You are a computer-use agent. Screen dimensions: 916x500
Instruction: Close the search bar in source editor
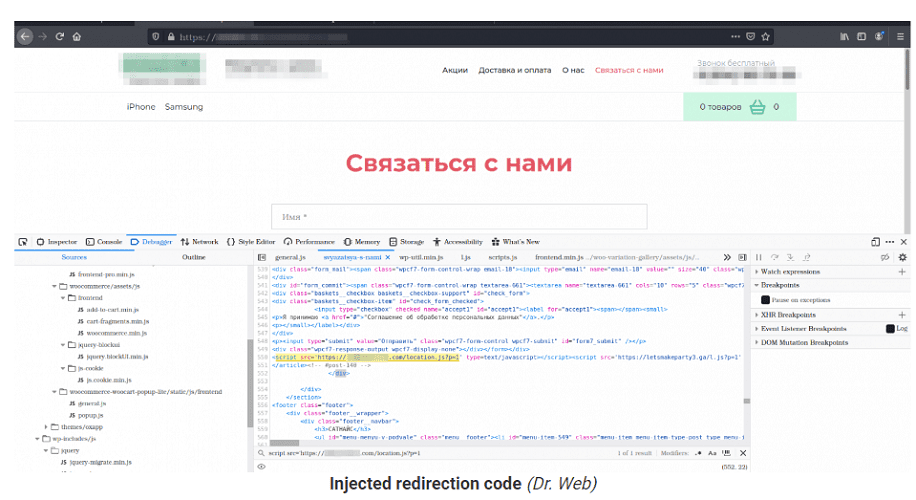coord(743,453)
